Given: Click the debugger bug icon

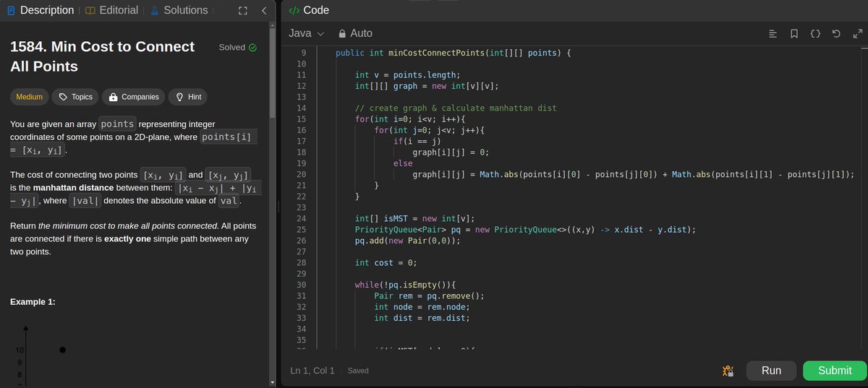Looking at the screenshot, I should point(728,371).
